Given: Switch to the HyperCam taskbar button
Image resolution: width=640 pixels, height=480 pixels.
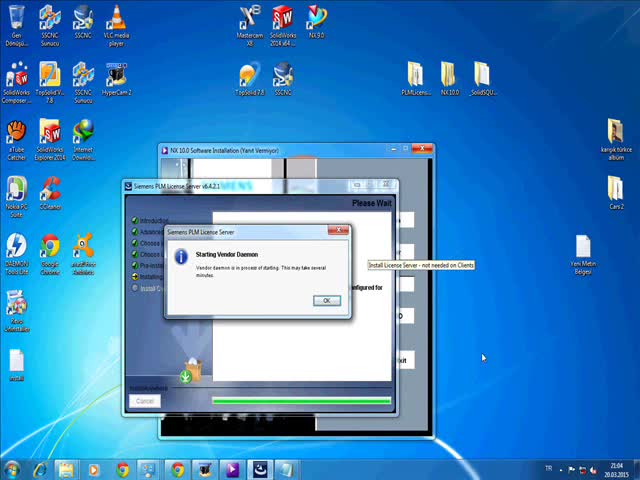Looking at the screenshot, I should 205,470.
